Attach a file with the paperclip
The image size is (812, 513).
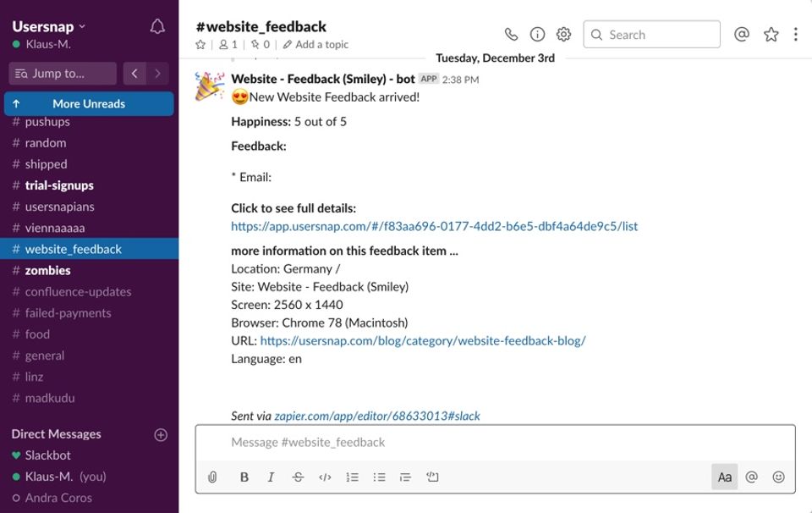pyautogui.click(x=212, y=477)
